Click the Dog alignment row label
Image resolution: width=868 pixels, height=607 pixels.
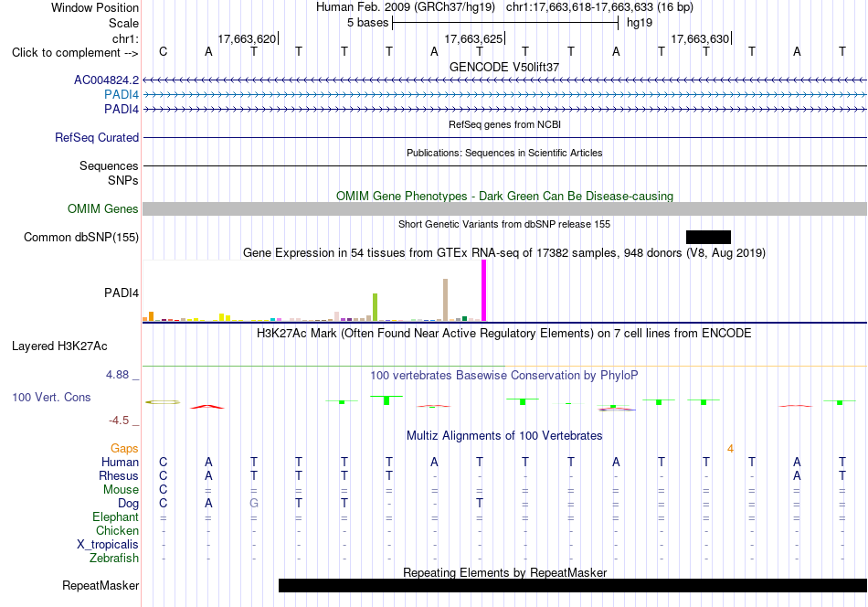point(128,504)
